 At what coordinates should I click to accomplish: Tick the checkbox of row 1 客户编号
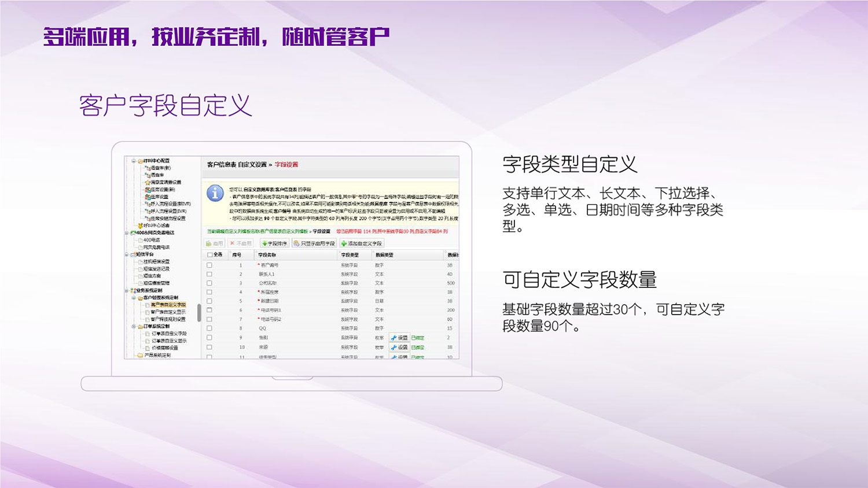pyautogui.click(x=209, y=265)
